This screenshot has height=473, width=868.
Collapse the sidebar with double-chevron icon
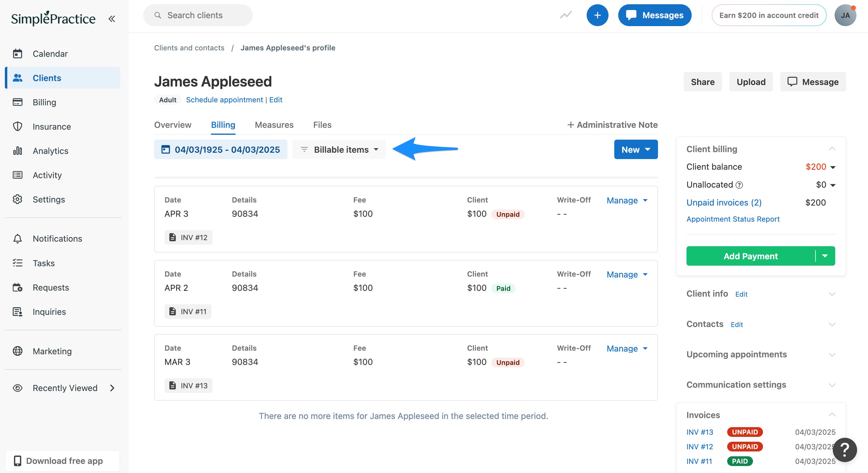111,19
